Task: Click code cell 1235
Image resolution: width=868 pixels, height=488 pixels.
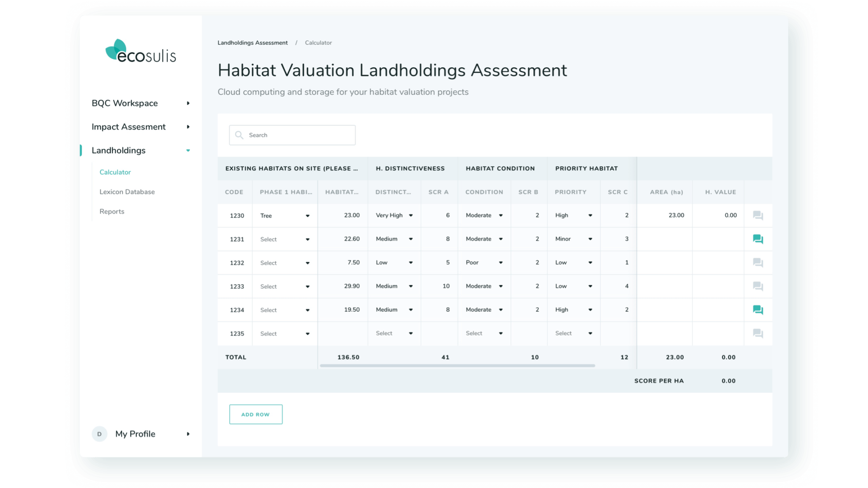Action: pos(237,334)
